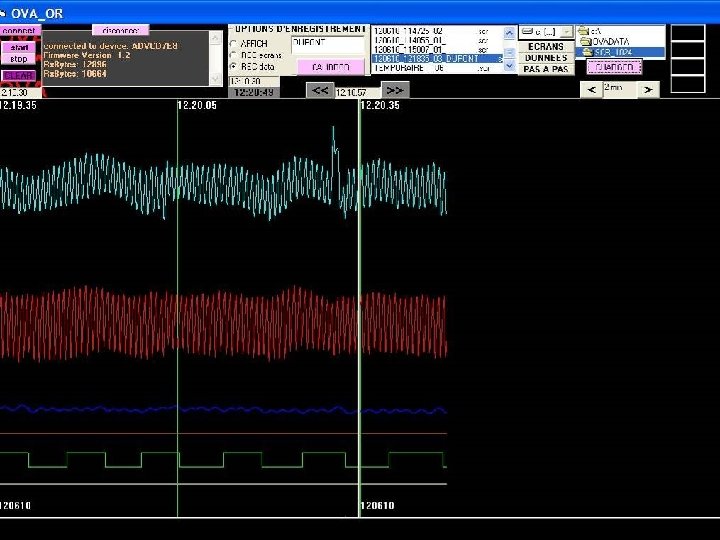720x540 pixels.
Task: Switch to the ECRANS view
Action: pos(546,46)
